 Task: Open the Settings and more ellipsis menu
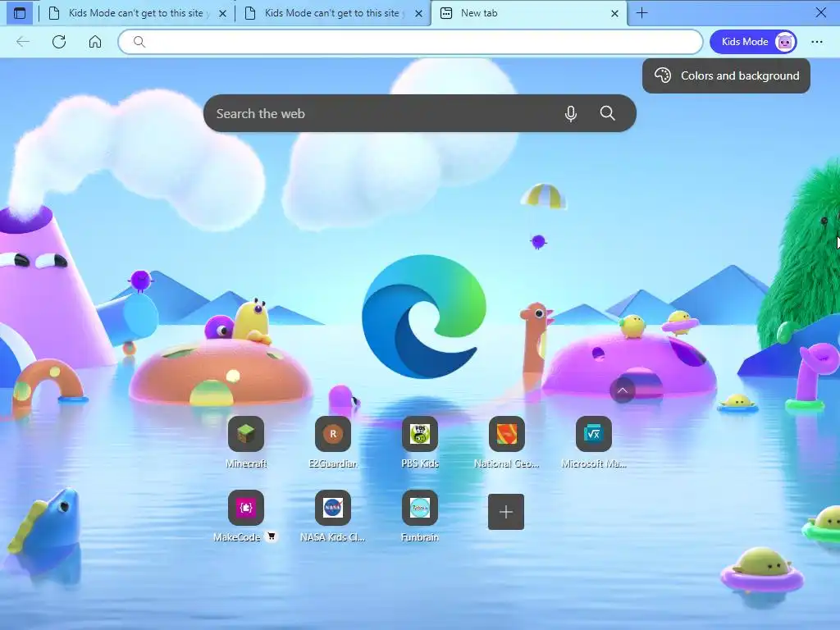816,42
